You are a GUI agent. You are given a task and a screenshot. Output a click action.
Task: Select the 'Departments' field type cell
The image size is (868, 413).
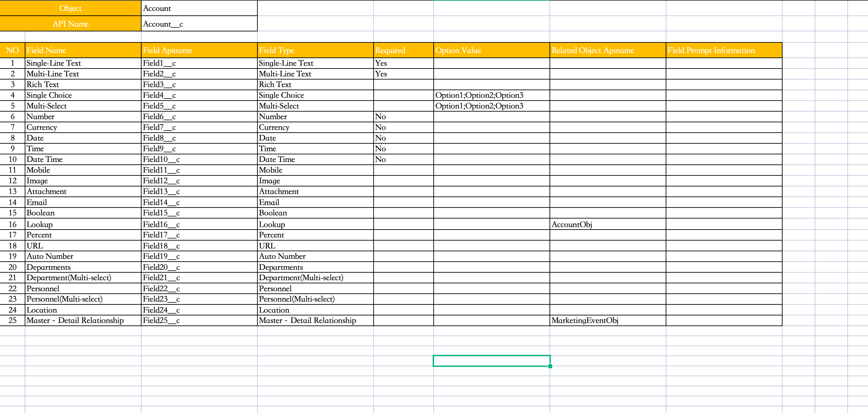[315, 267]
